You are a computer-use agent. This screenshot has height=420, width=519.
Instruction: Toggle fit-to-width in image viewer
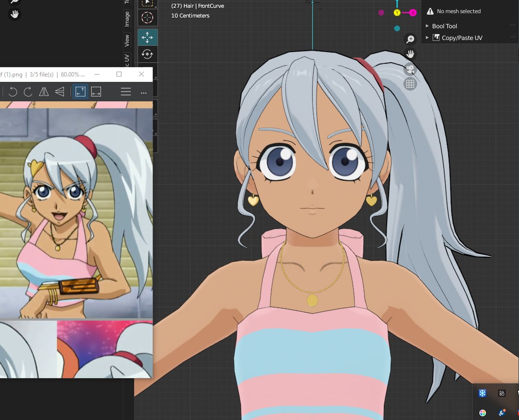(x=96, y=92)
